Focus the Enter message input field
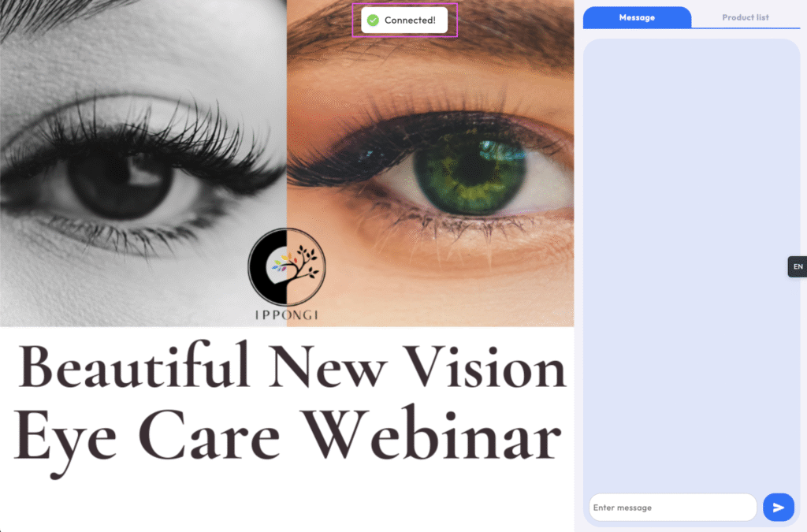Viewport: 807px width, 532px height. 673,508
